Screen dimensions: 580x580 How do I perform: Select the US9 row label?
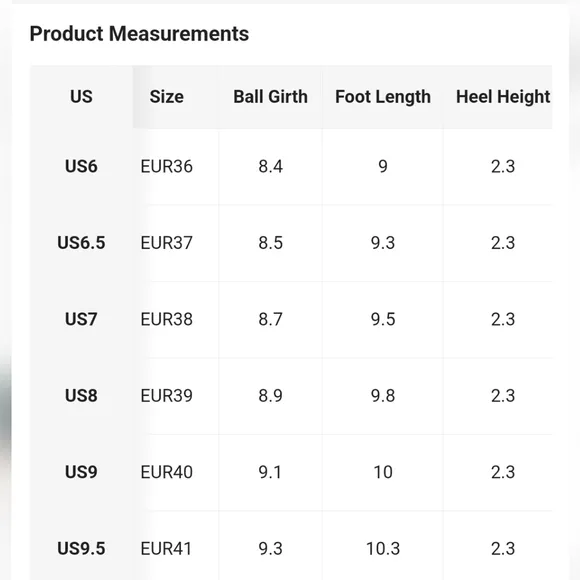pos(81,472)
